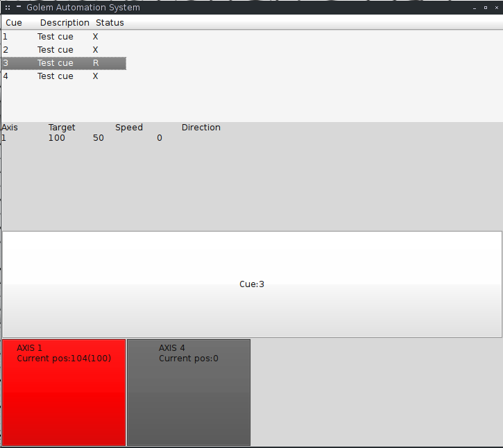Click the X status of cue 1
The height and width of the screenshot is (448, 503).
point(96,37)
